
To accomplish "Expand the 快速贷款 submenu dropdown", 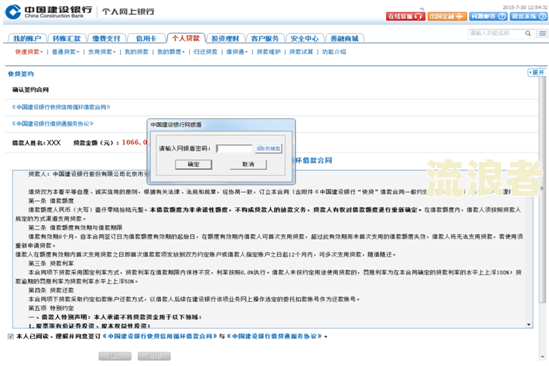I will point(29,52).
